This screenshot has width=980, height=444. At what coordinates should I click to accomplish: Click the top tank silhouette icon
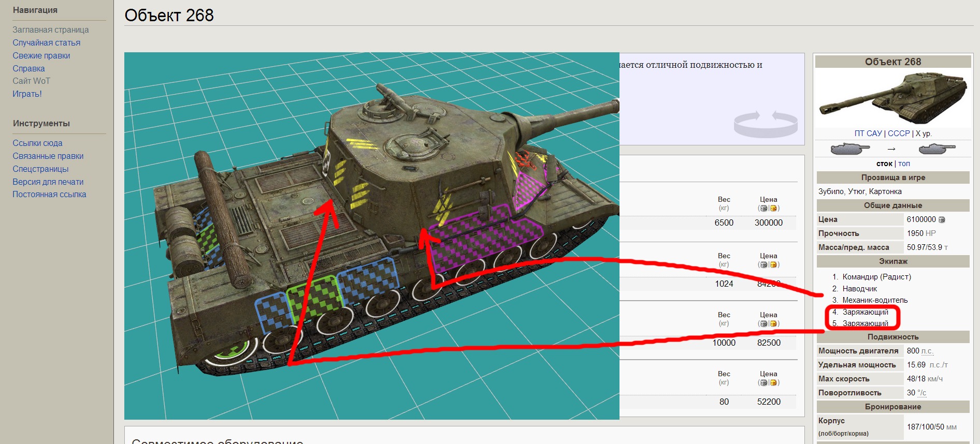coord(937,149)
